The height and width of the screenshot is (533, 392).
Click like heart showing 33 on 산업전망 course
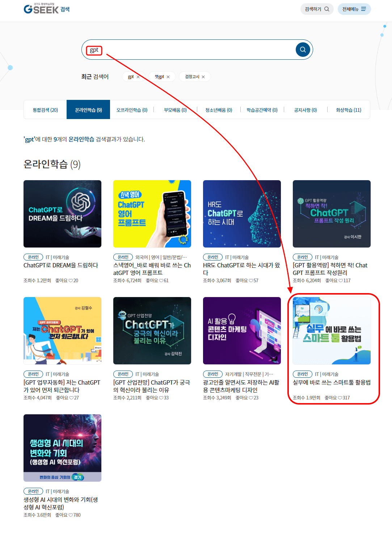pyautogui.click(x=161, y=398)
